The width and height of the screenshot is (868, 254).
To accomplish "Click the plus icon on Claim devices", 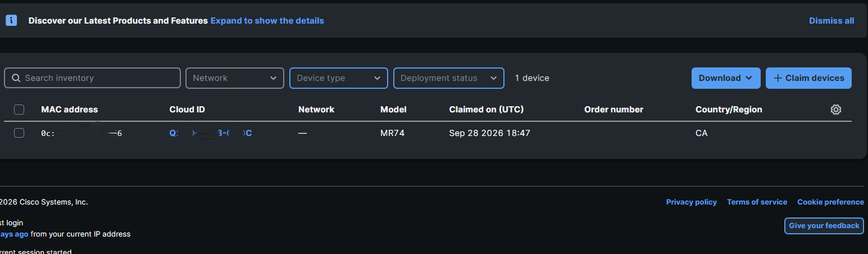I will (x=778, y=78).
